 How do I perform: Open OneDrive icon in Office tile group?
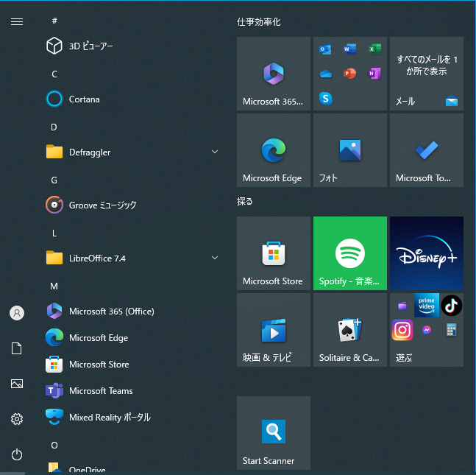pyautogui.click(x=325, y=74)
